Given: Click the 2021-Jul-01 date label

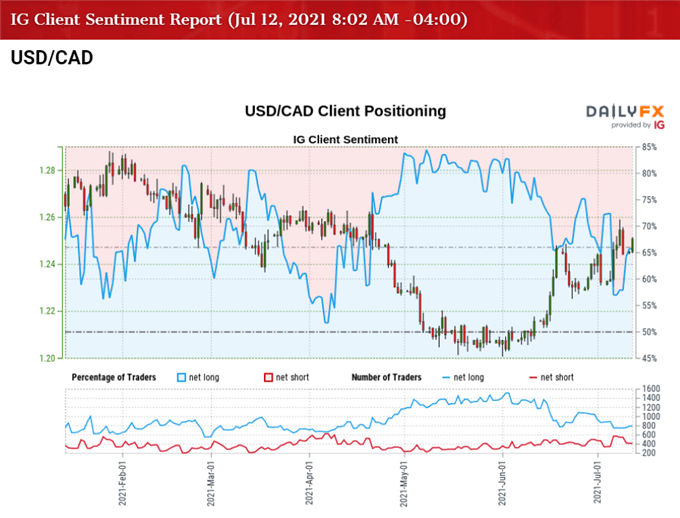Looking at the screenshot, I should 598,483.
